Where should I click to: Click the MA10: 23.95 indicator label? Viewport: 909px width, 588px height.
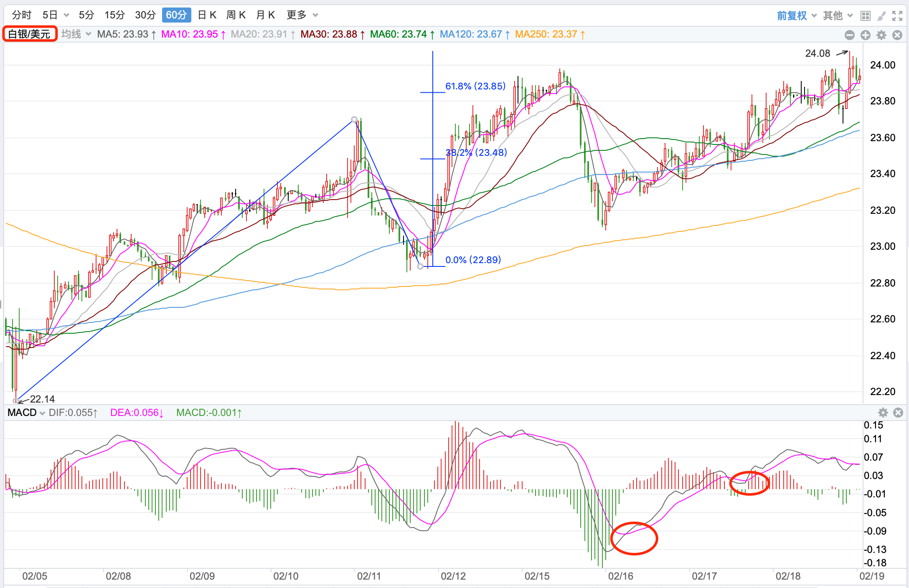point(193,34)
